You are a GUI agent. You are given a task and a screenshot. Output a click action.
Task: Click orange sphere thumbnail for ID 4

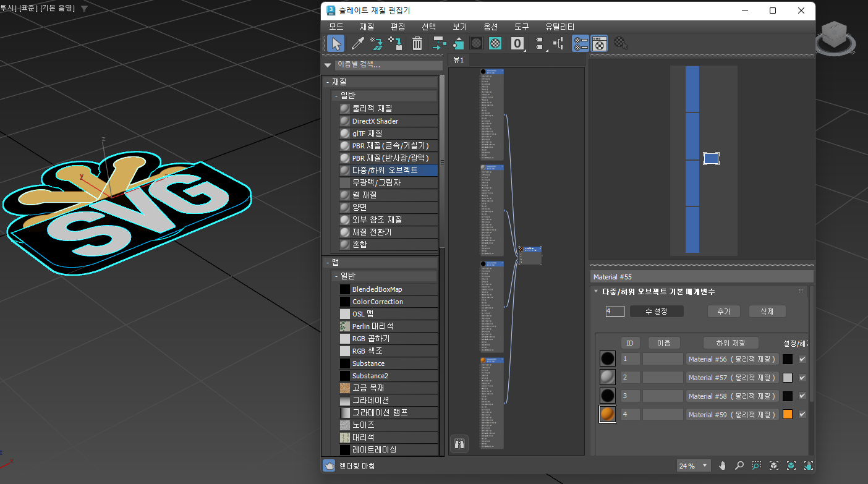608,414
